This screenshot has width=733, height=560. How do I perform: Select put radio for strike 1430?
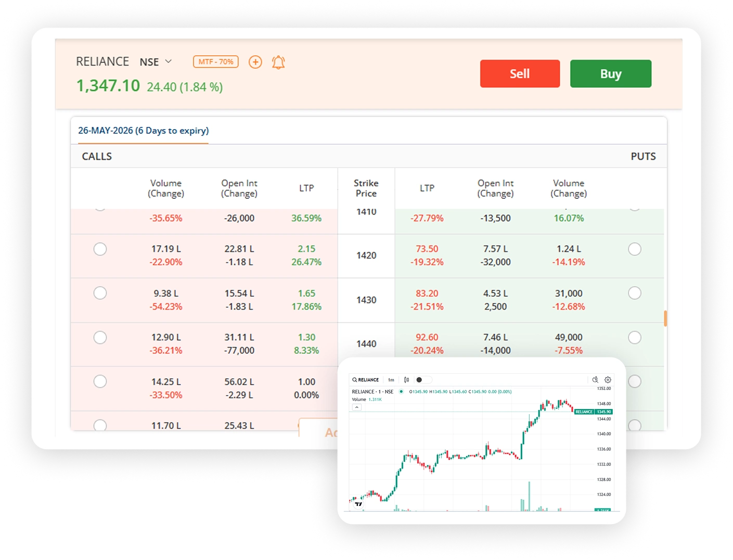point(635,293)
